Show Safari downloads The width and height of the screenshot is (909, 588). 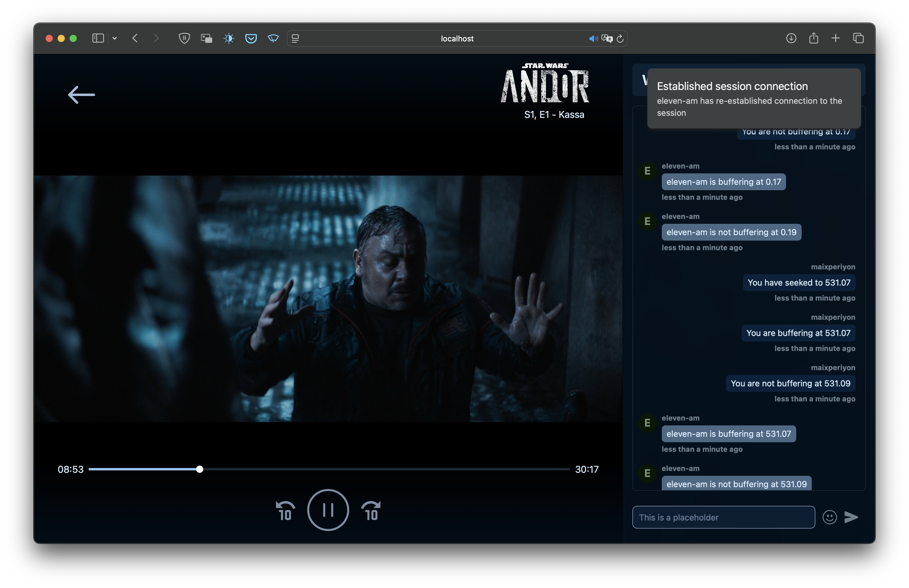coord(791,38)
